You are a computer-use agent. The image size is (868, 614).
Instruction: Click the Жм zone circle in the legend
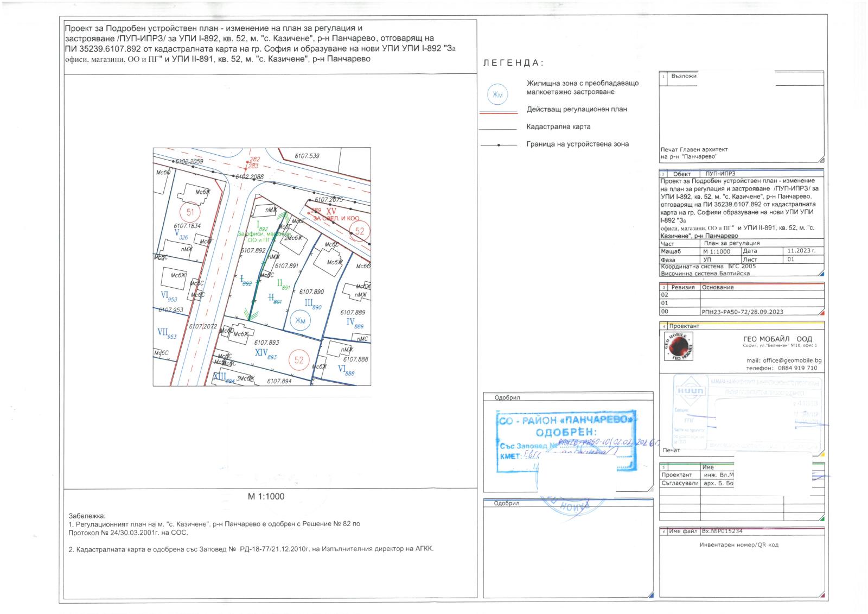point(497,96)
